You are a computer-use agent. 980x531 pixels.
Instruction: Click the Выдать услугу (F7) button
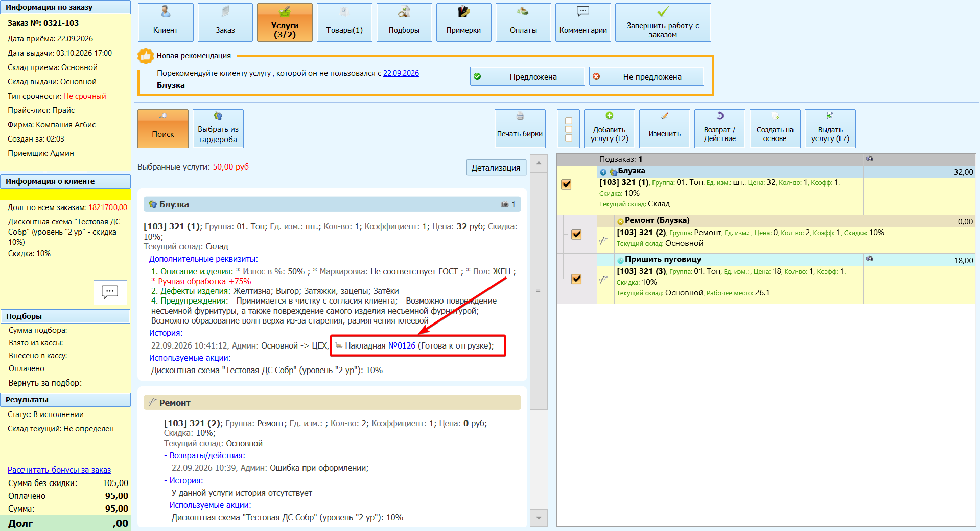click(x=830, y=129)
